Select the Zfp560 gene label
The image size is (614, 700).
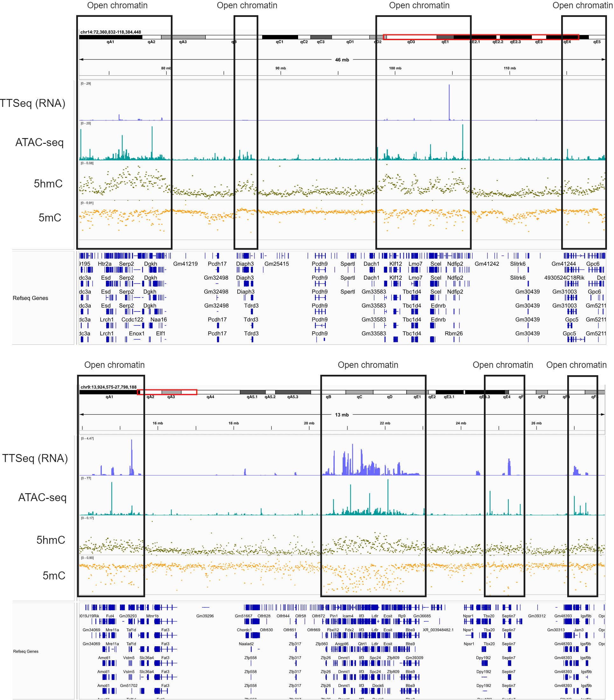tap(321, 644)
